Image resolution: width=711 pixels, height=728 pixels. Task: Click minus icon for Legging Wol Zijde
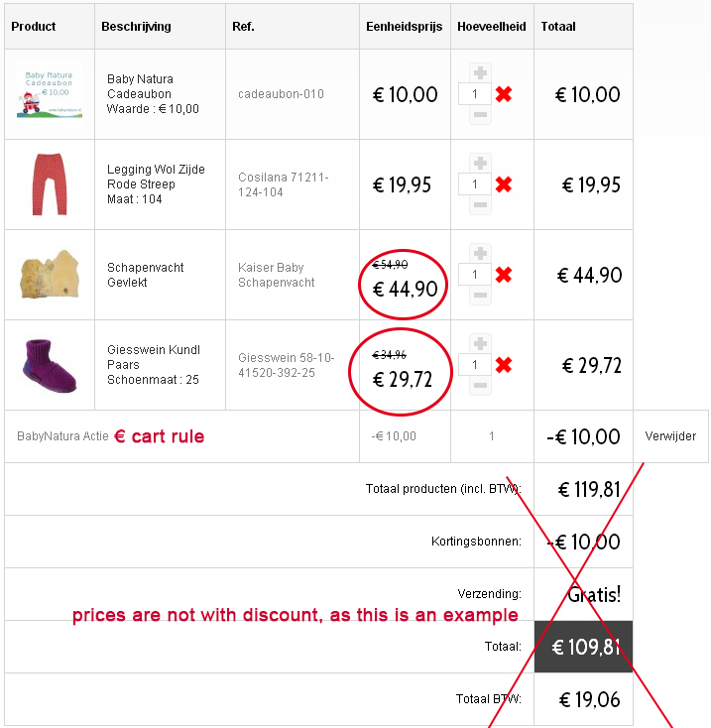(x=480, y=204)
